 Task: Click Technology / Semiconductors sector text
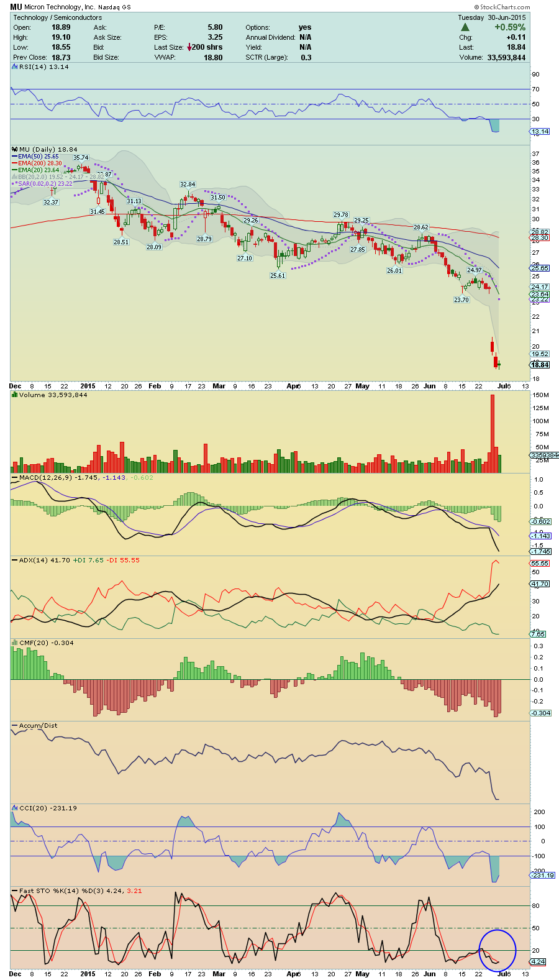click(x=58, y=17)
